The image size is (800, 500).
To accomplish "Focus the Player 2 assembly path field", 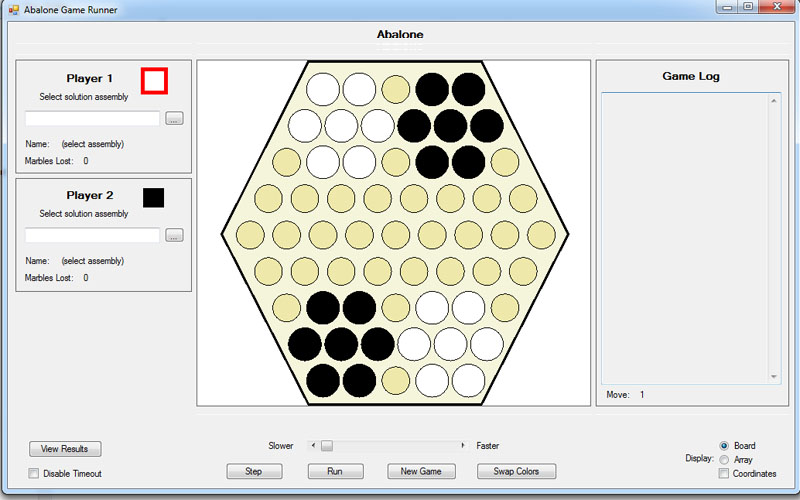I will tap(92, 235).
